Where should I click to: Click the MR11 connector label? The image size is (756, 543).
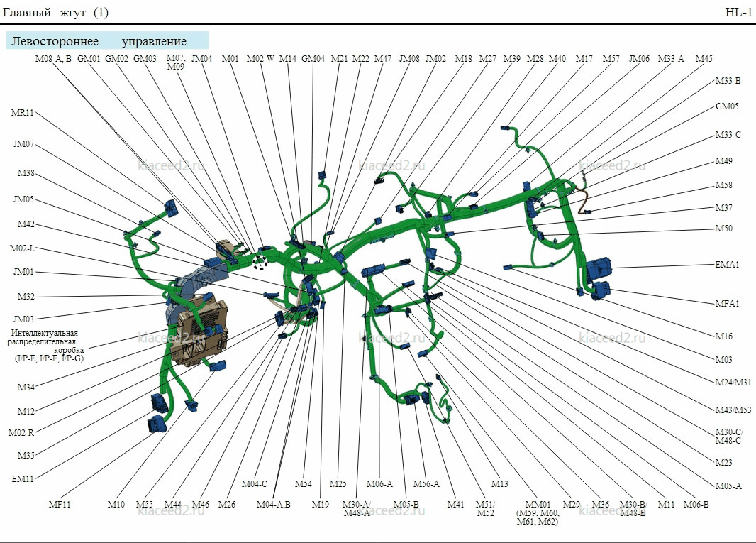pyautogui.click(x=23, y=113)
